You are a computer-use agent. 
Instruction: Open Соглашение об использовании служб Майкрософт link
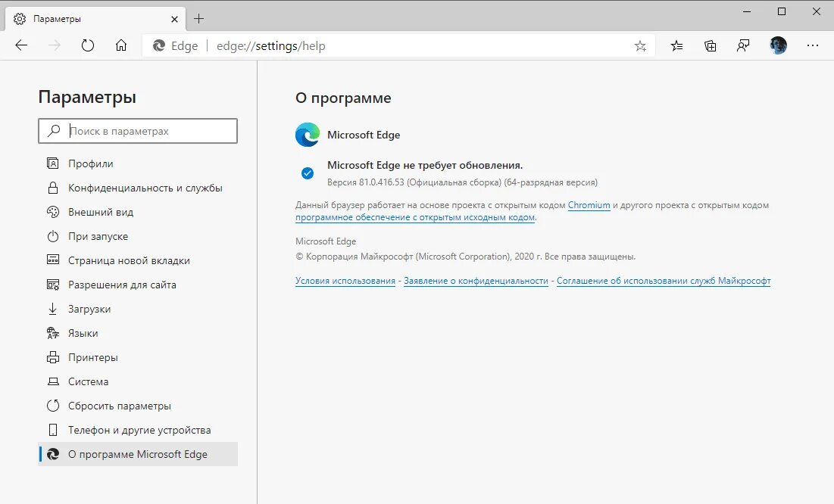tap(664, 281)
